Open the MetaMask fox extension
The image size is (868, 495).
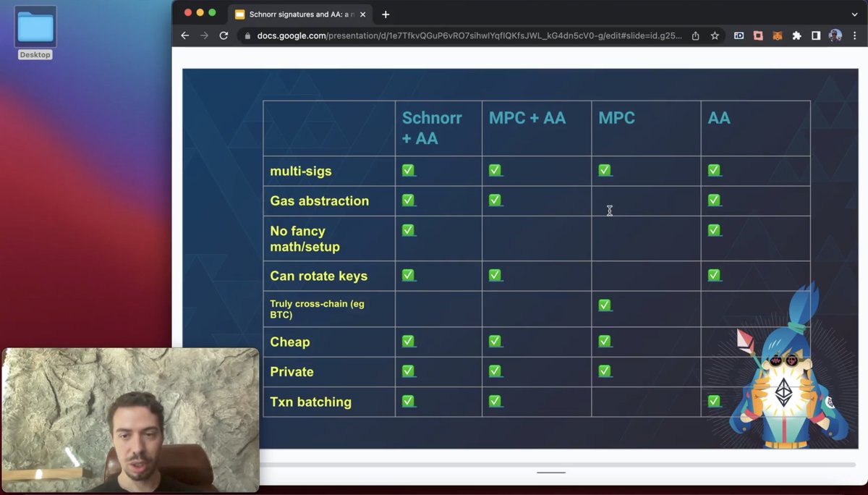click(777, 35)
